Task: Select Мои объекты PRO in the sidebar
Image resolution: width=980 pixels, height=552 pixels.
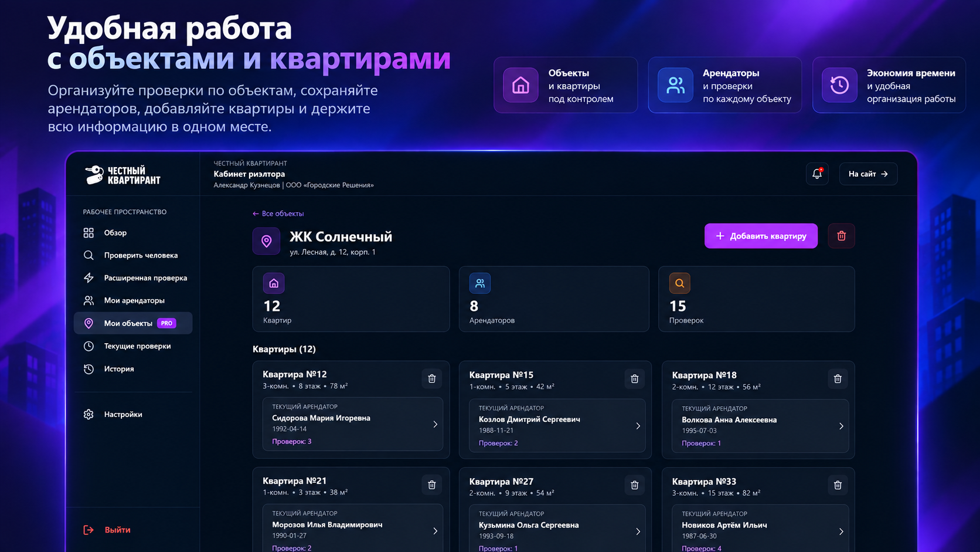Action: coord(133,323)
